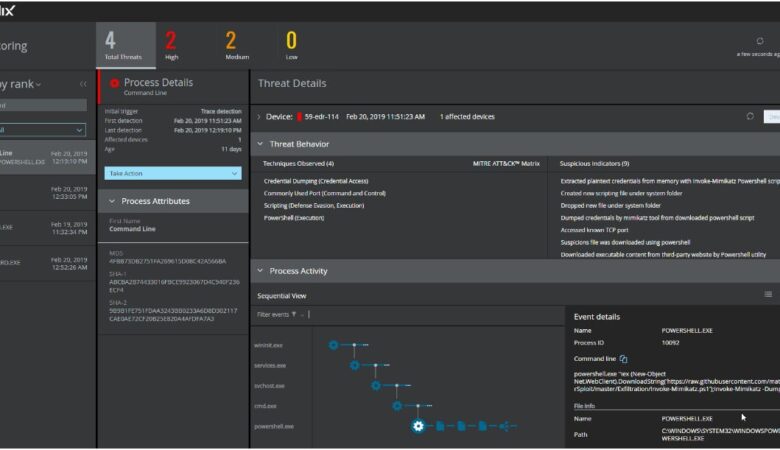Collapse the Threat Behavior section
Image resolution: width=780 pixels, height=450 pixels.
(261, 144)
